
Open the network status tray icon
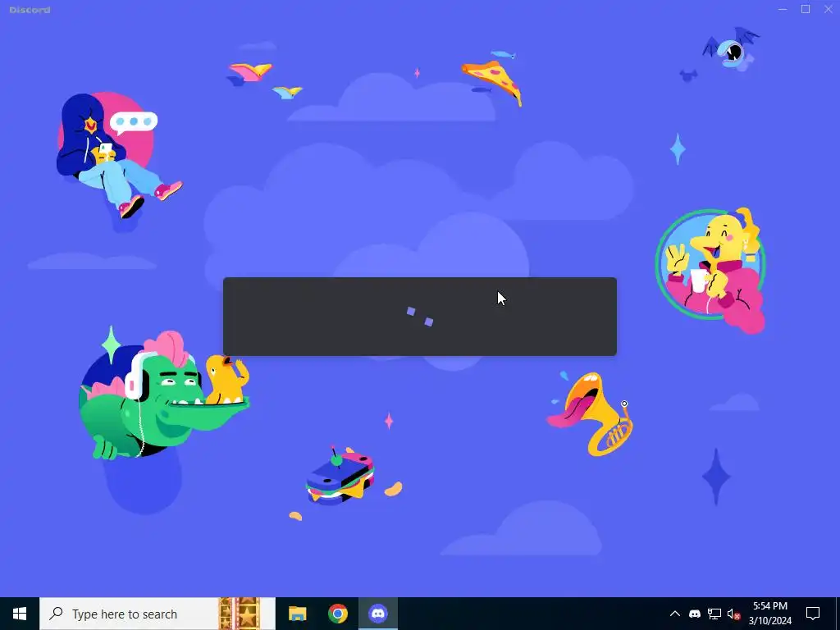pyautogui.click(x=714, y=614)
